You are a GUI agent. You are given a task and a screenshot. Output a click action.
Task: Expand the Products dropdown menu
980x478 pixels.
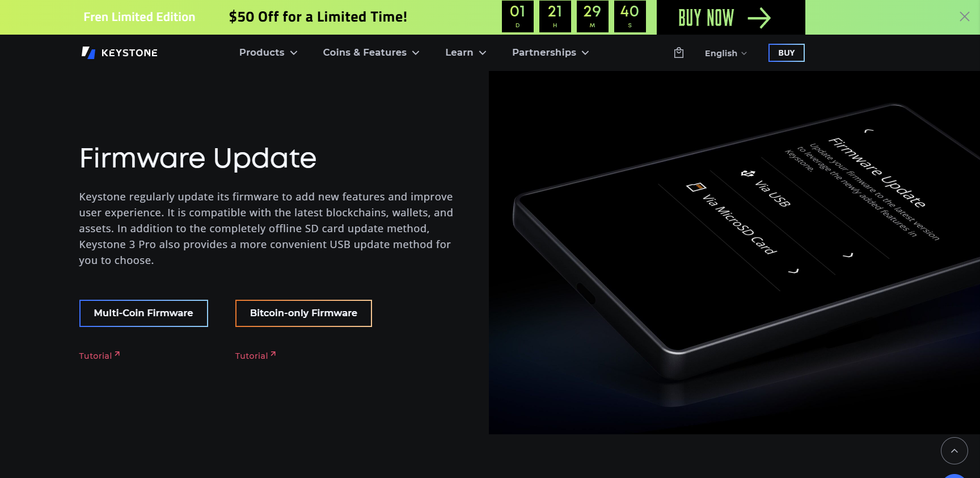tap(268, 52)
